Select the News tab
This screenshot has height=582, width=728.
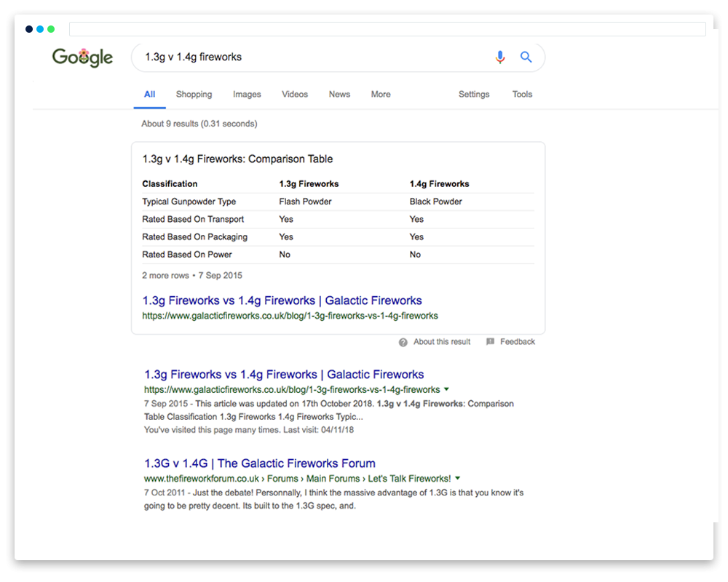point(339,95)
